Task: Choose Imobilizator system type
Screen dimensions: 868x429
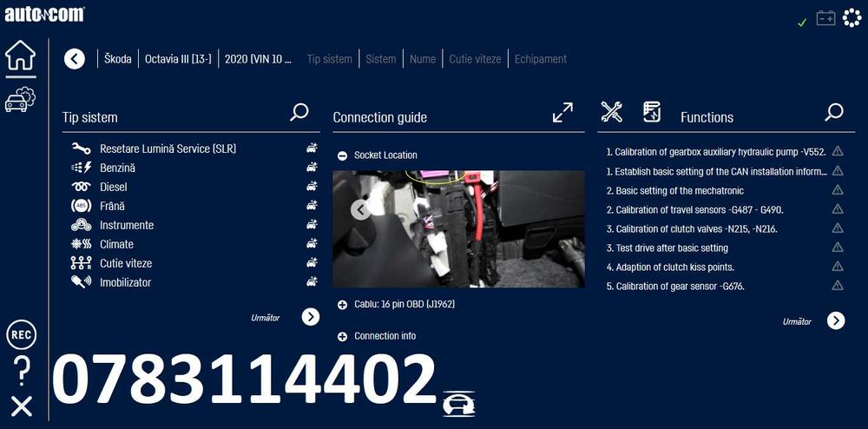Action: (125, 281)
